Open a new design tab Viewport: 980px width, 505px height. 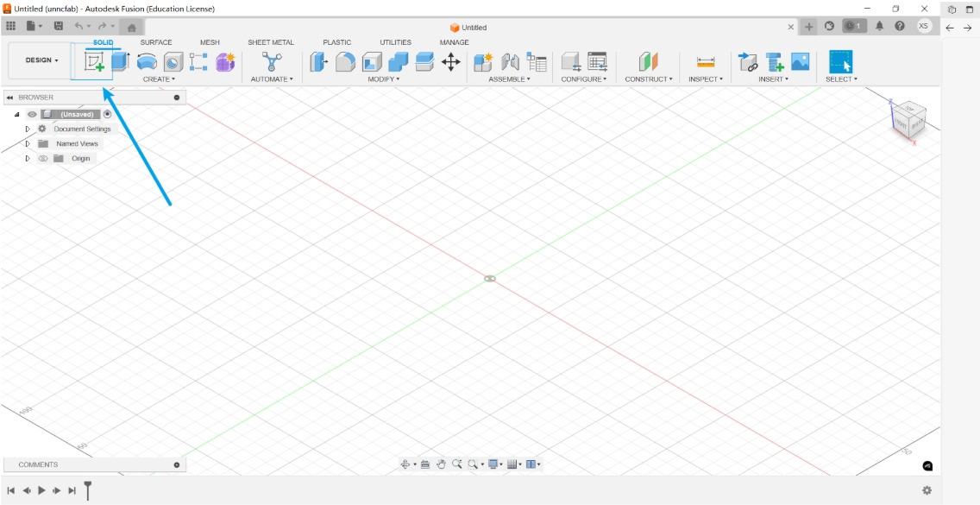(808, 26)
